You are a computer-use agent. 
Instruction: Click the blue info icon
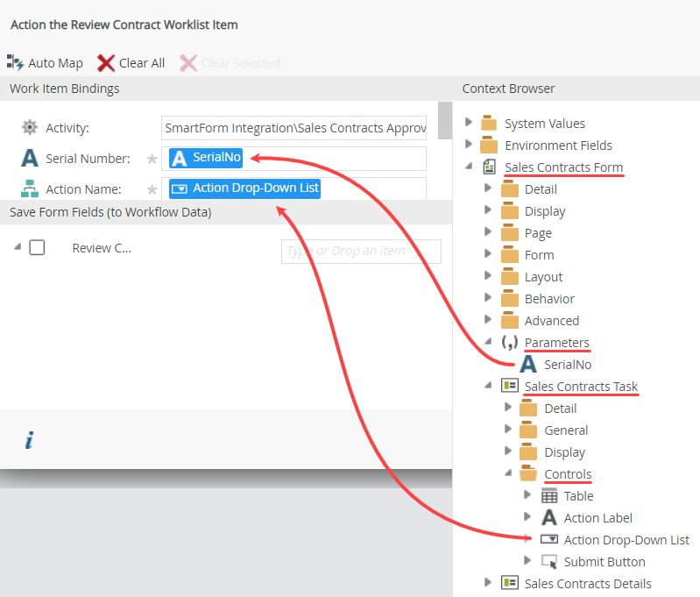29,440
